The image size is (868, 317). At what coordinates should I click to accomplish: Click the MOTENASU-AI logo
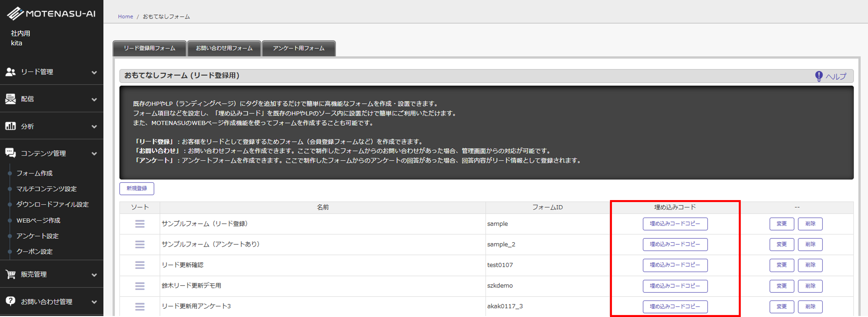pos(51,13)
